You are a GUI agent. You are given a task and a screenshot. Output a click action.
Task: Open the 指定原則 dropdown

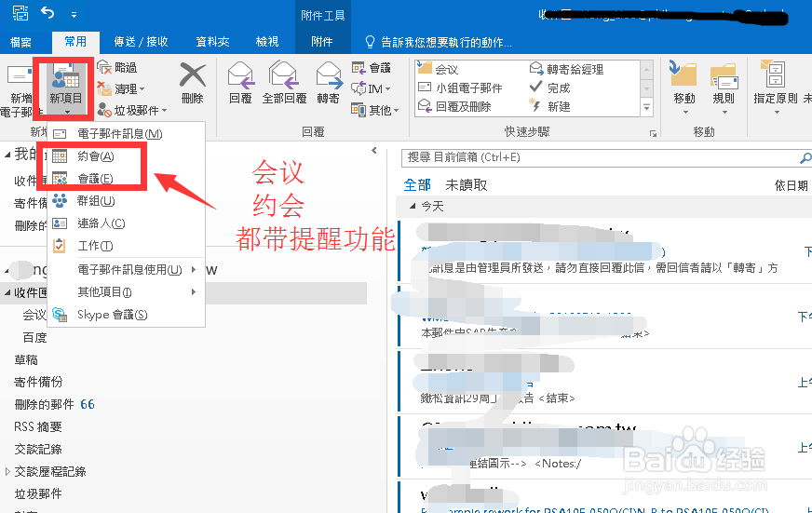[776, 89]
